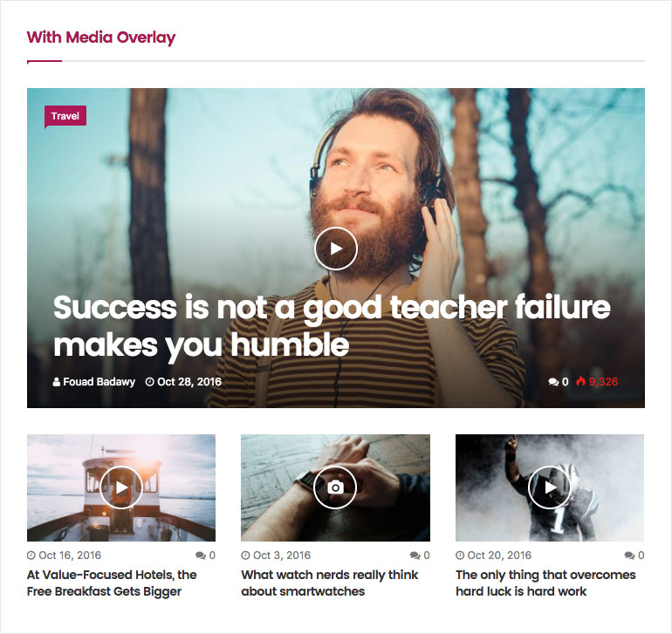Open the featured post comment bubble icon

tap(553, 382)
